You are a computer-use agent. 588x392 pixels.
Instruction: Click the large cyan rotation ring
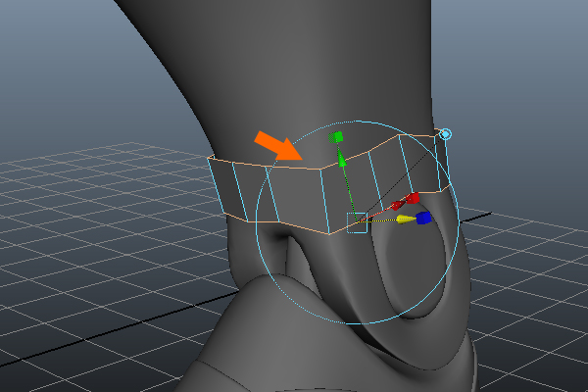[357, 222]
